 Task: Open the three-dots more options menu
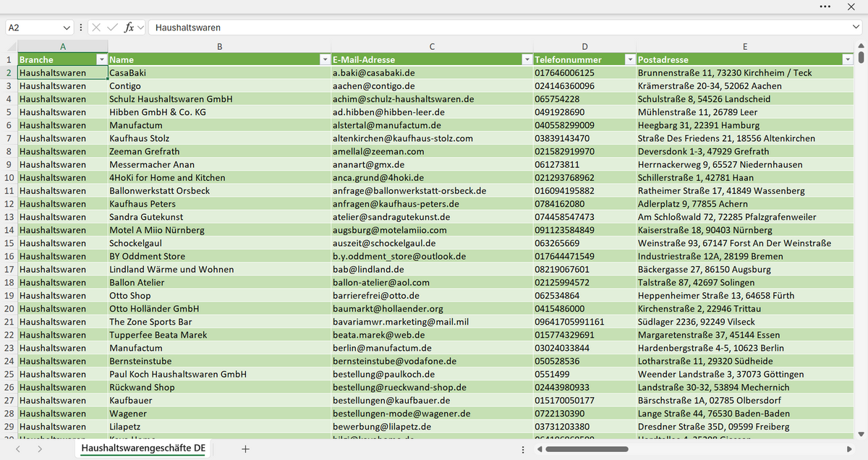pyautogui.click(x=825, y=7)
